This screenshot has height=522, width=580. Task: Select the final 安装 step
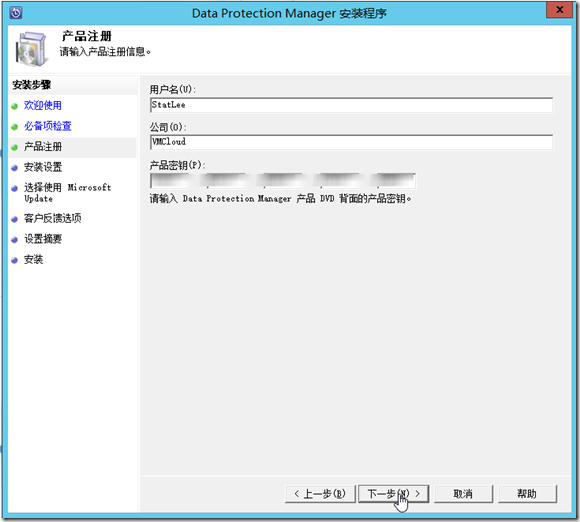point(33,260)
